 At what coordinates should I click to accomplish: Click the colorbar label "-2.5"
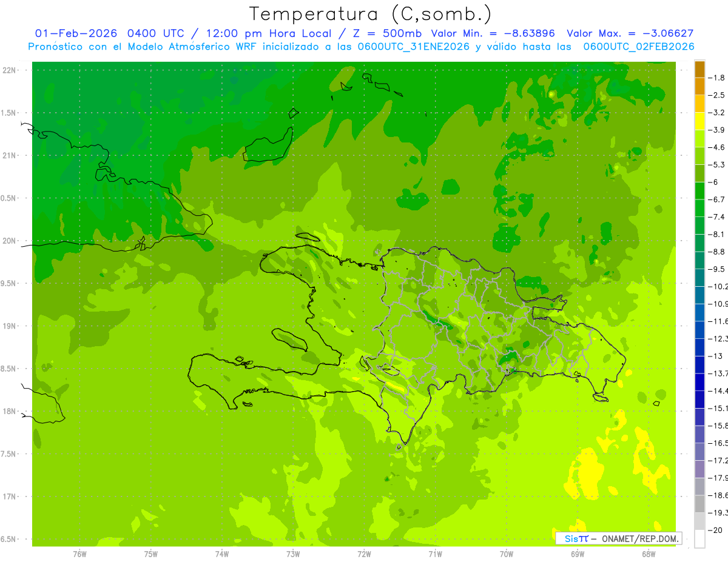point(717,95)
